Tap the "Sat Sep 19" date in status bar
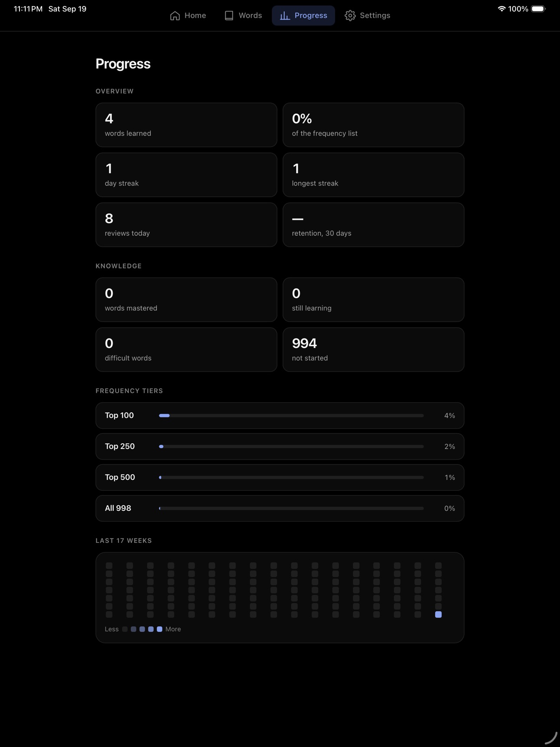The height and width of the screenshot is (747, 560). point(67,9)
